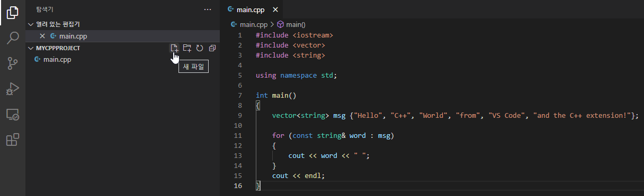Click the "and the C++ extension!" string
644x196 pixels.
tap(582, 116)
